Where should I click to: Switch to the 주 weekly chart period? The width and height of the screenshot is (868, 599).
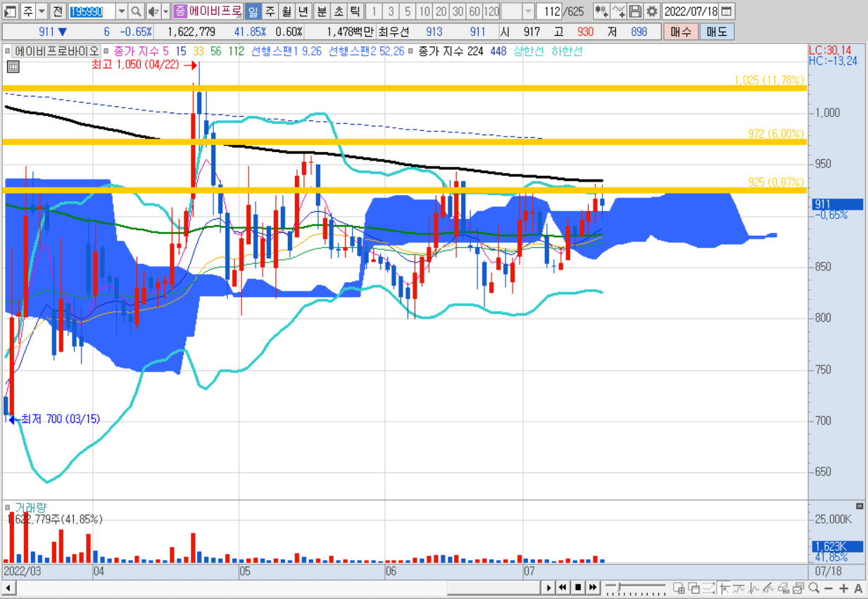click(x=270, y=11)
